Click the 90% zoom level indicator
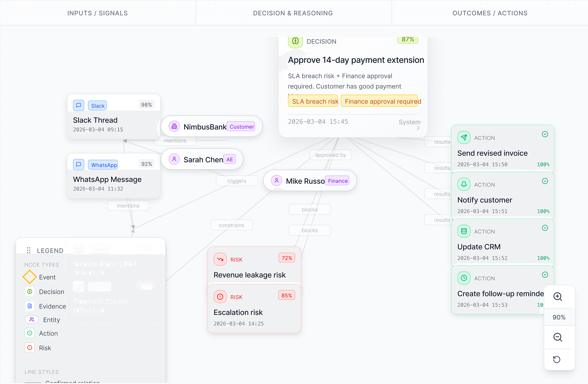This screenshot has width=588, height=384. coord(559,317)
